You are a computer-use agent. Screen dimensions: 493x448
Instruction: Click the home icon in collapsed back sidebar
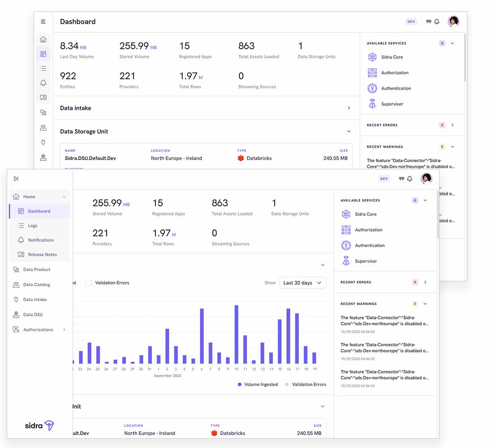tap(43, 39)
